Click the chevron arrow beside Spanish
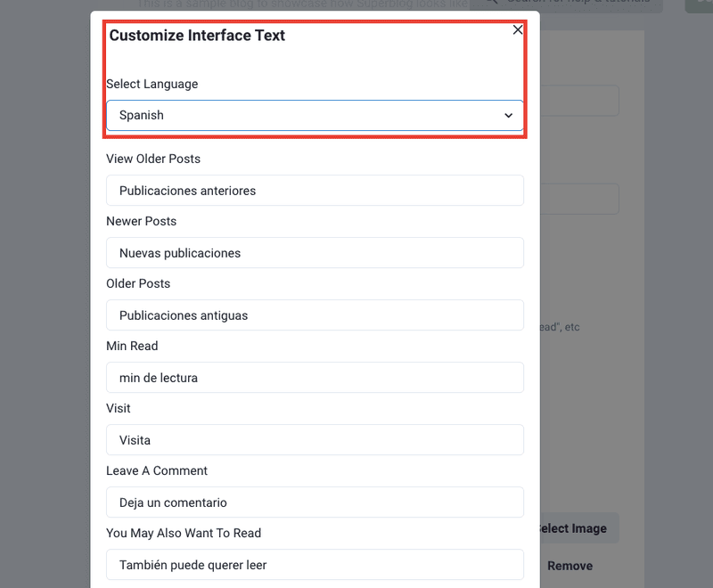This screenshot has height=588, width=713. (509, 116)
